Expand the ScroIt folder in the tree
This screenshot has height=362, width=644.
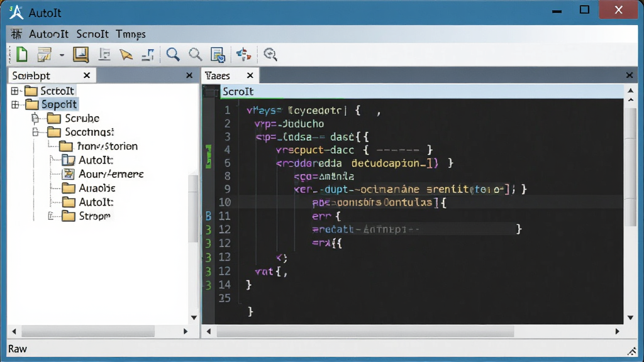(x=15, y=90)
